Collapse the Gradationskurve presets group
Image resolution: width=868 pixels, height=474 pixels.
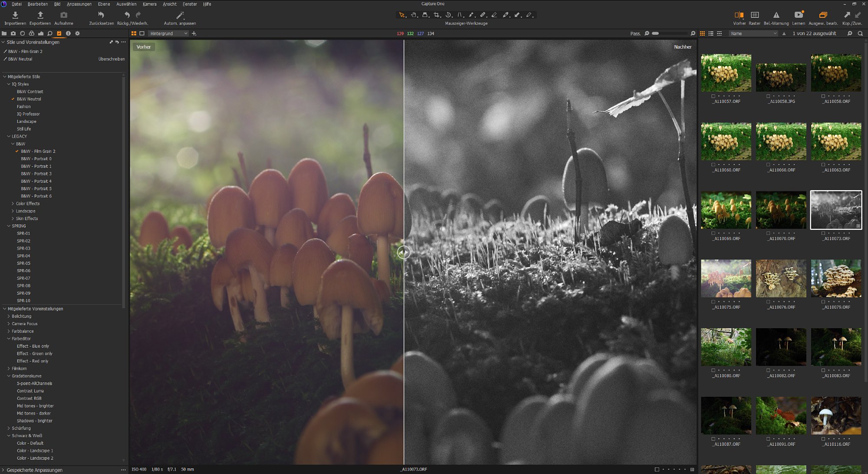(9, 376)
